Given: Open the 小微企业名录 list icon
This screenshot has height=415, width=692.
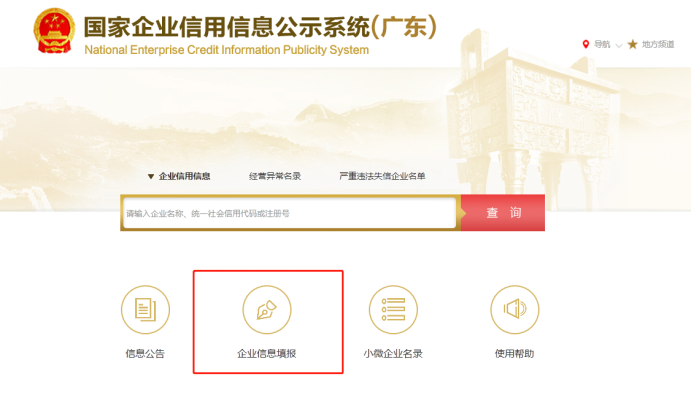Looking at the screenshot, I should point(393,309).
